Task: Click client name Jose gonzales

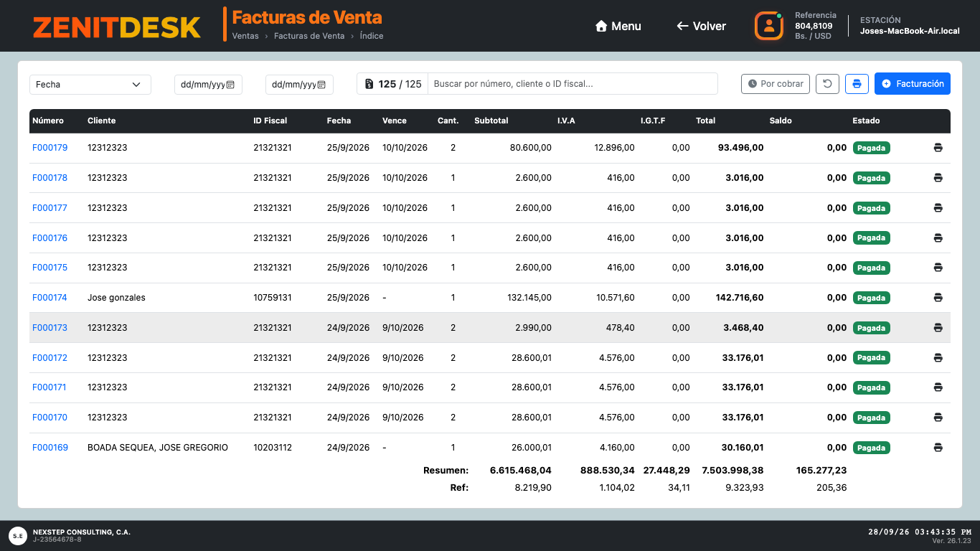Action: click(116, 298)
